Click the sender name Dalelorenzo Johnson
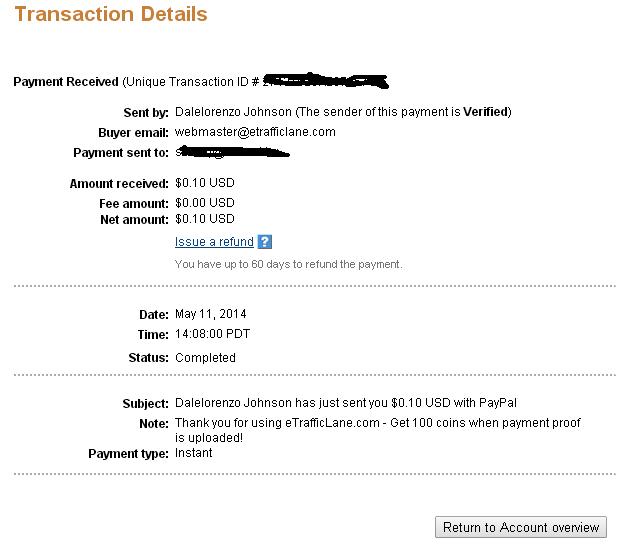 (233, 112)
